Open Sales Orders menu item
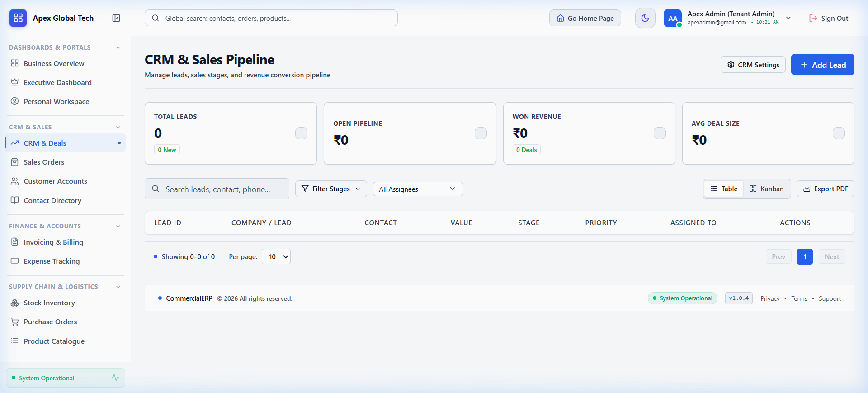Screen dimensions: 868x393 coord(44,162)
